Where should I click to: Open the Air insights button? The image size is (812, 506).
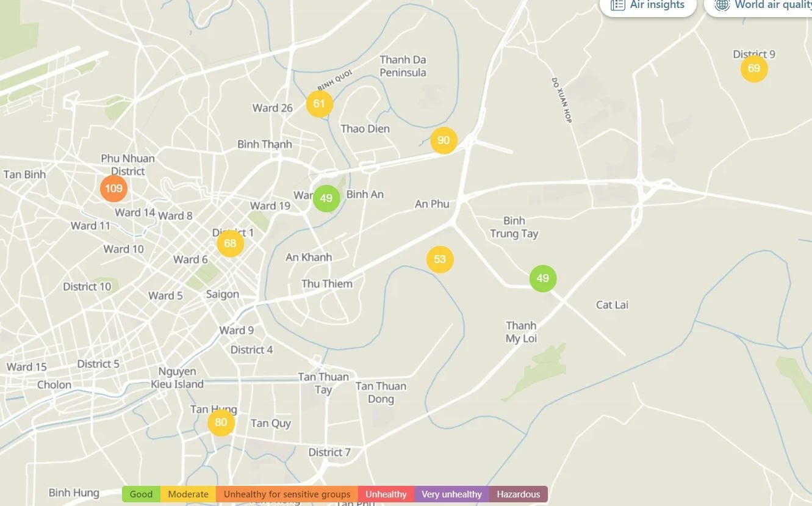[648, 5]
